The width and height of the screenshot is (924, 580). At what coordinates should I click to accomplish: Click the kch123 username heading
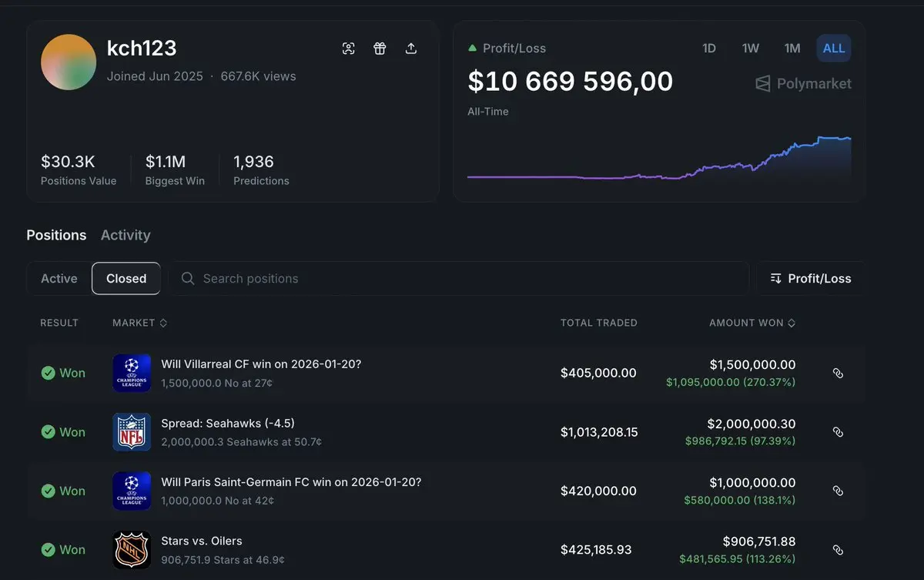click(142, 48)
